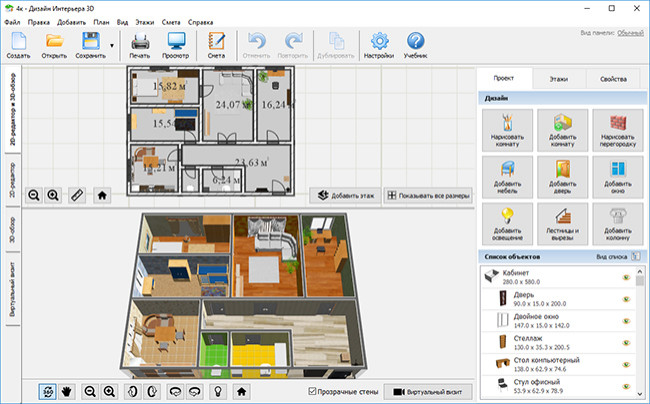Open the Этажи menu in menu bar
This screenshot has height=404, width=650.
pos(145,20)
